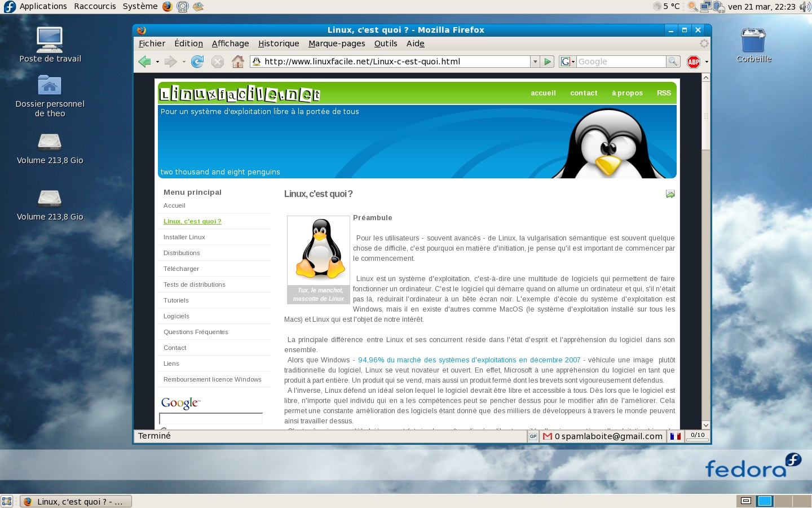Image resolution: width=812 pixels, height=508 pixels.
Task: Click the page scrollbar down arrow
Action: tap(705, 425)
